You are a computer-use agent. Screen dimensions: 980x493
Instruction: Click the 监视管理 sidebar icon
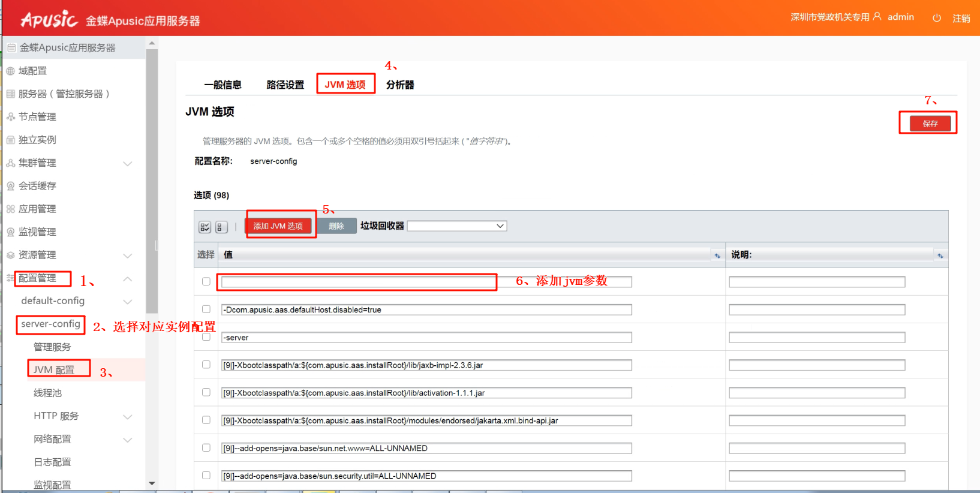coord(11,232)
